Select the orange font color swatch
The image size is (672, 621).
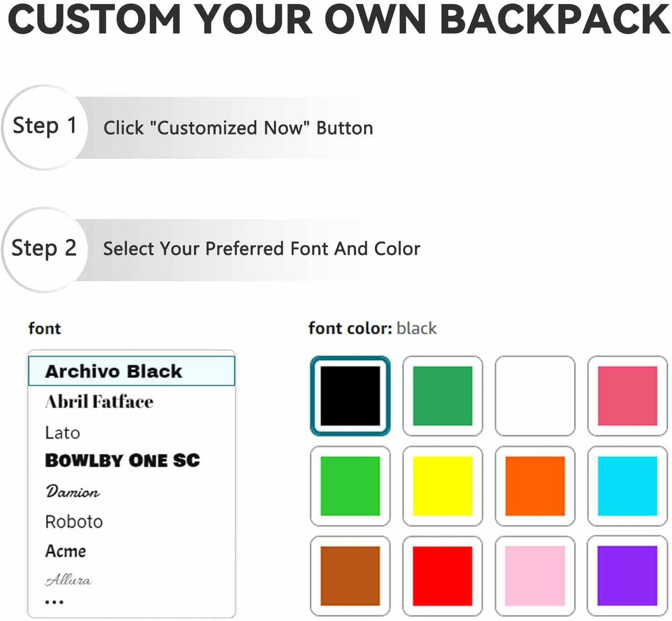535,486
